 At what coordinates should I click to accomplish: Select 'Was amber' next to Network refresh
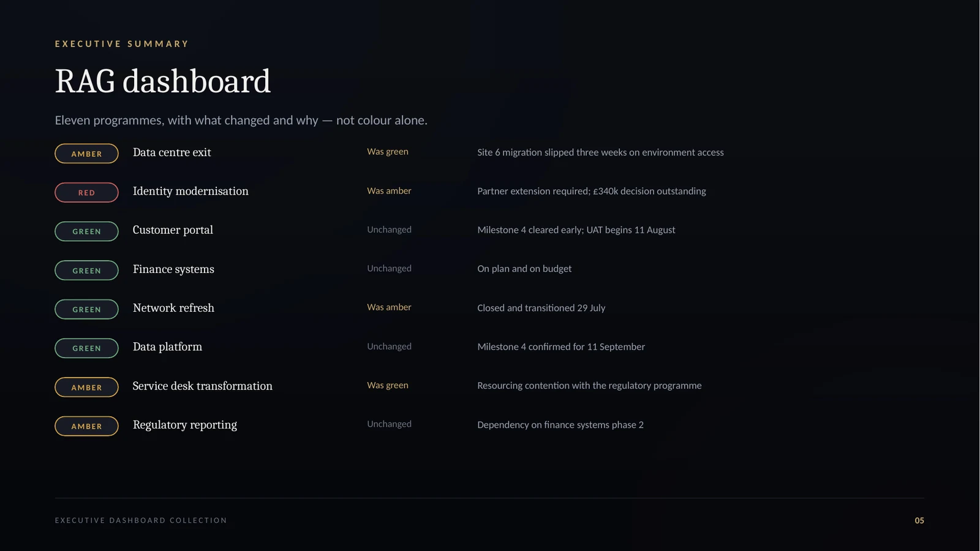point(389,307)
